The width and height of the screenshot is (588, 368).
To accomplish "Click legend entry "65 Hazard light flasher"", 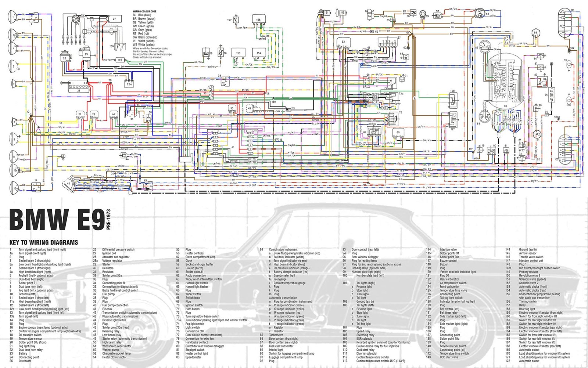I will tap(192, 286).
